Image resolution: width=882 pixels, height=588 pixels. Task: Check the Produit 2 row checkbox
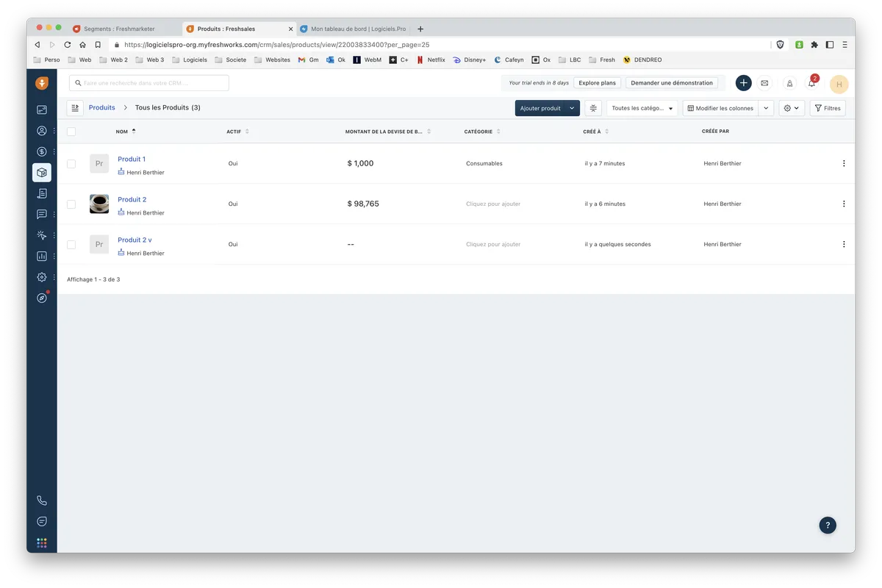coord(71,204)
